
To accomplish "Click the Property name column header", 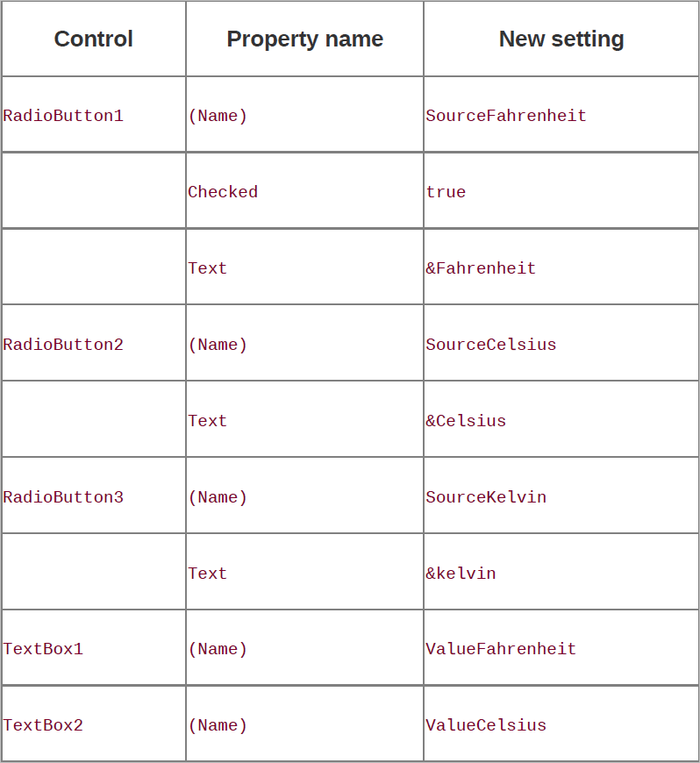I will (x=304, y=39).
